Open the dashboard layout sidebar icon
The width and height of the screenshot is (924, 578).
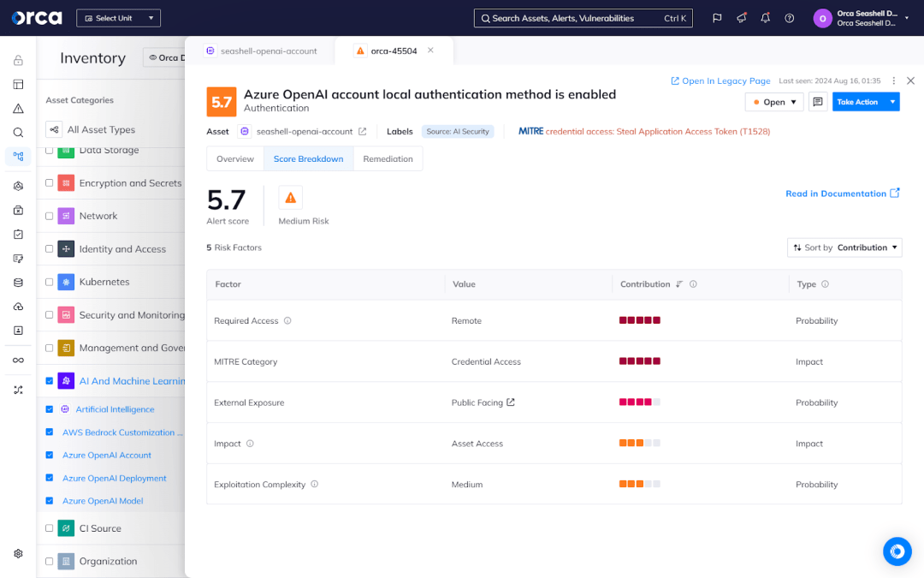(x=18, y=84)
